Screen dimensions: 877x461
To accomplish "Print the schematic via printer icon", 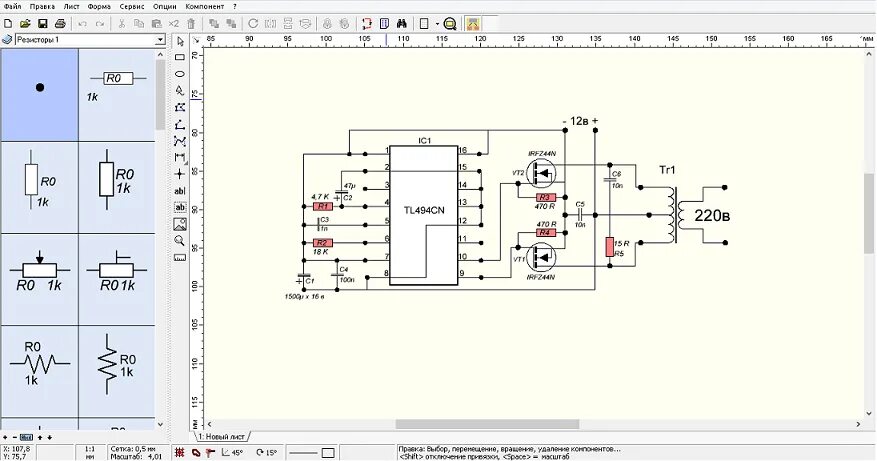I will (x=60, y=23).
